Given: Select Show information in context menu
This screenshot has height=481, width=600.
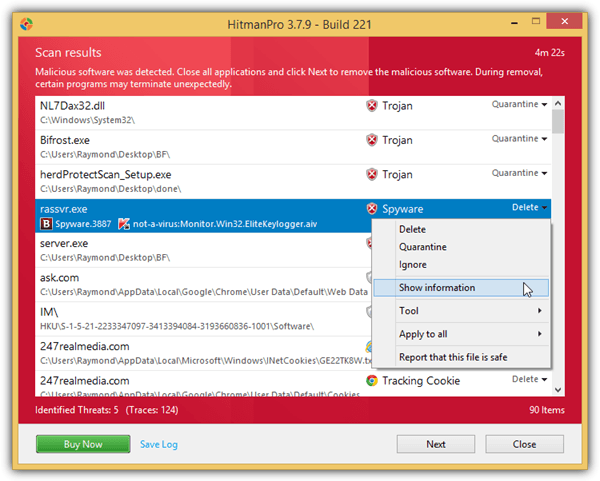Looking at the screenshot, I should coord(437,288).
